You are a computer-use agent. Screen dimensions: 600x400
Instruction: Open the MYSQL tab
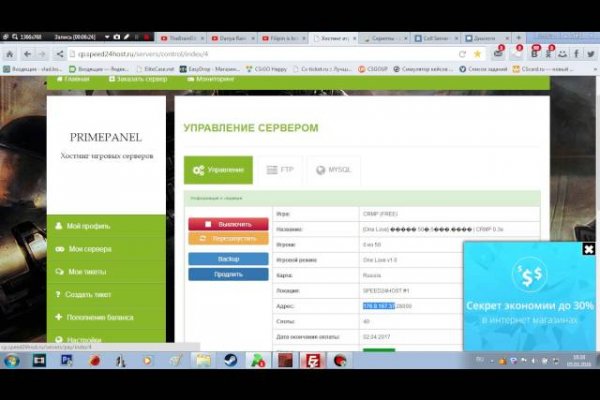[333, 171]
